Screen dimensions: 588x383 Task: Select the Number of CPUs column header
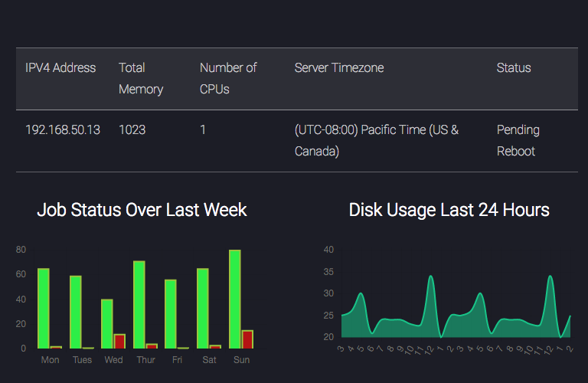[x=228, y=78]
